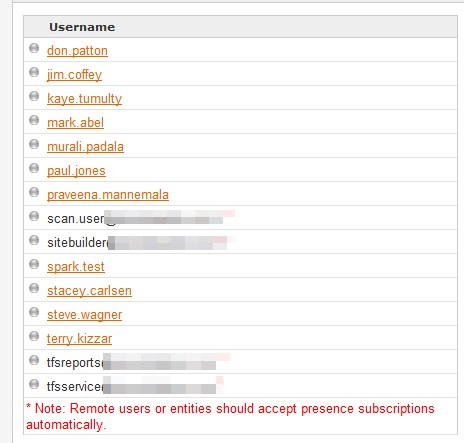Click the Username column header
Screen dimensions: 464x443
[82, 27]
